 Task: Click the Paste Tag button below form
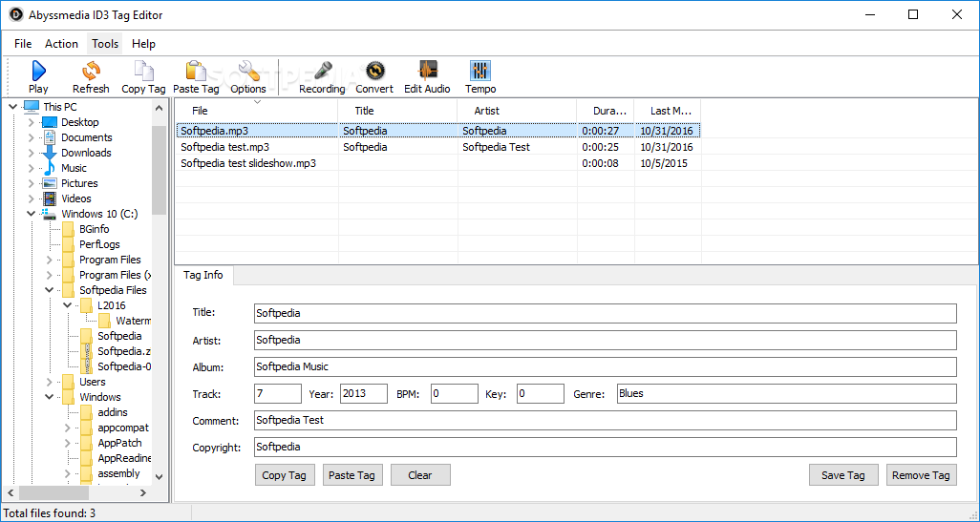tap(352, 475)
